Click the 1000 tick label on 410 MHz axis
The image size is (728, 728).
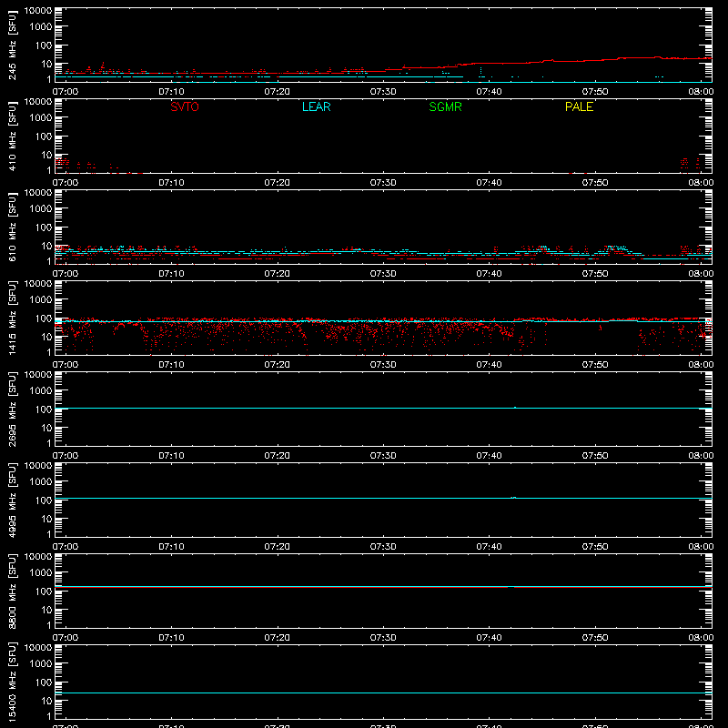click(x=41, y=118)
